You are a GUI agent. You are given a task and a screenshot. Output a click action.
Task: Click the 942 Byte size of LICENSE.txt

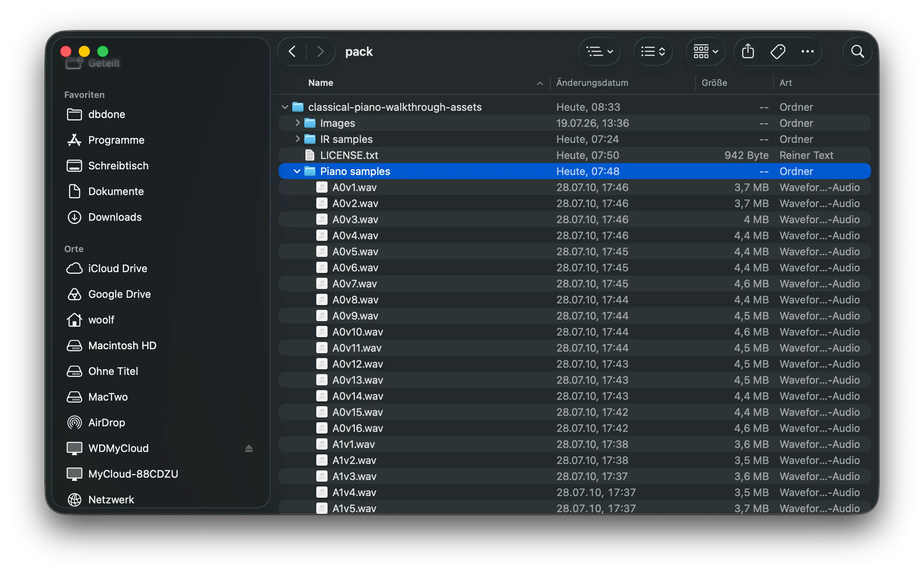(x=746, y=155)
